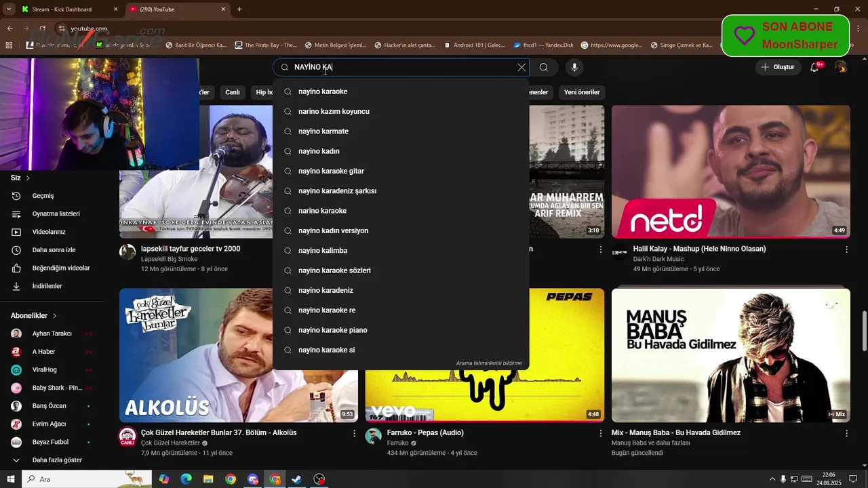This screenshot has height=488, width=868.
Task: Open the account avatar menu
Action: click(x=841, y=67)
